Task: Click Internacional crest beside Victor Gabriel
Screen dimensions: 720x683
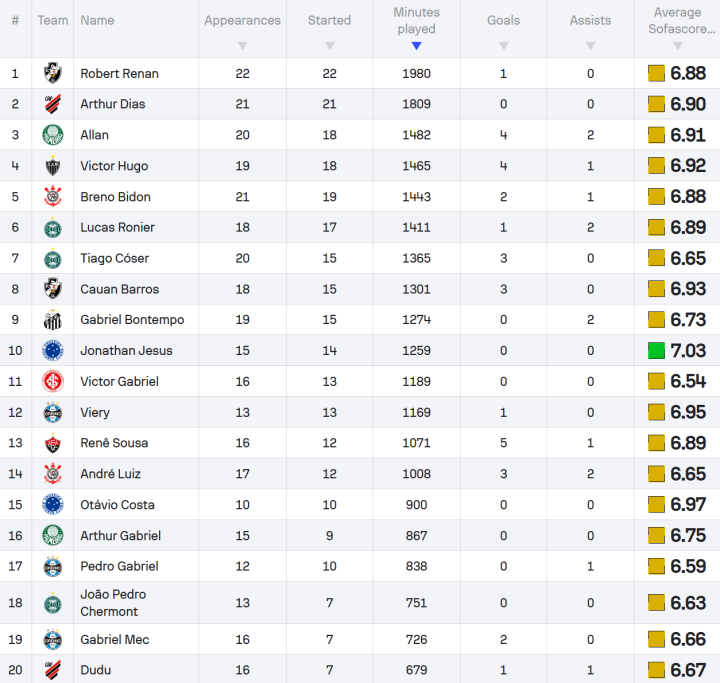Action: click(53, 381)
